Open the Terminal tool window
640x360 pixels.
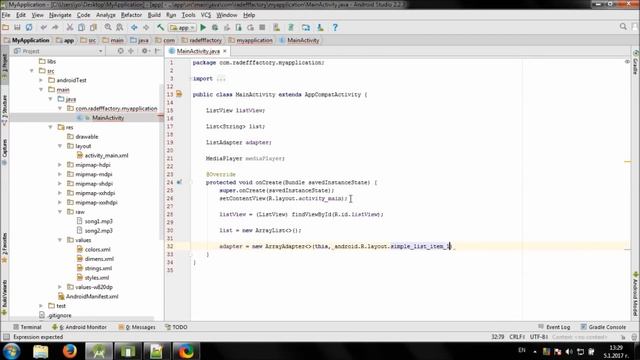tap(27, 327)
